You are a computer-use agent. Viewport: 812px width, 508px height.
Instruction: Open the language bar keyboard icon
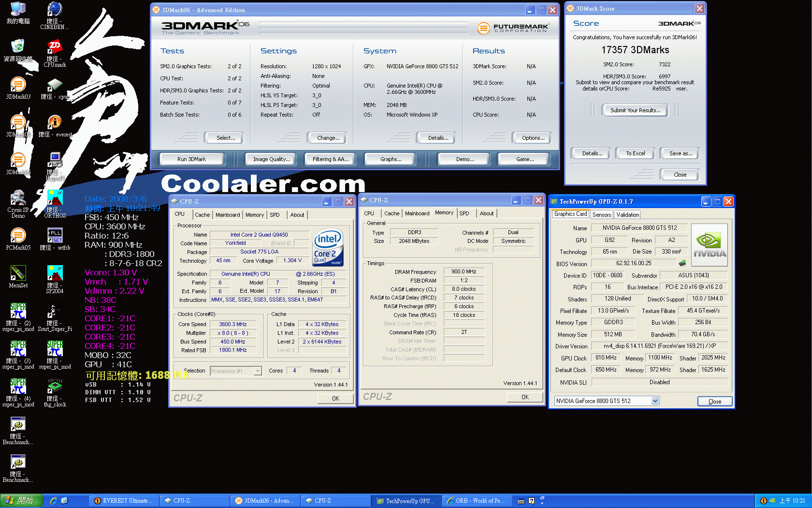(x=521, y=501)
